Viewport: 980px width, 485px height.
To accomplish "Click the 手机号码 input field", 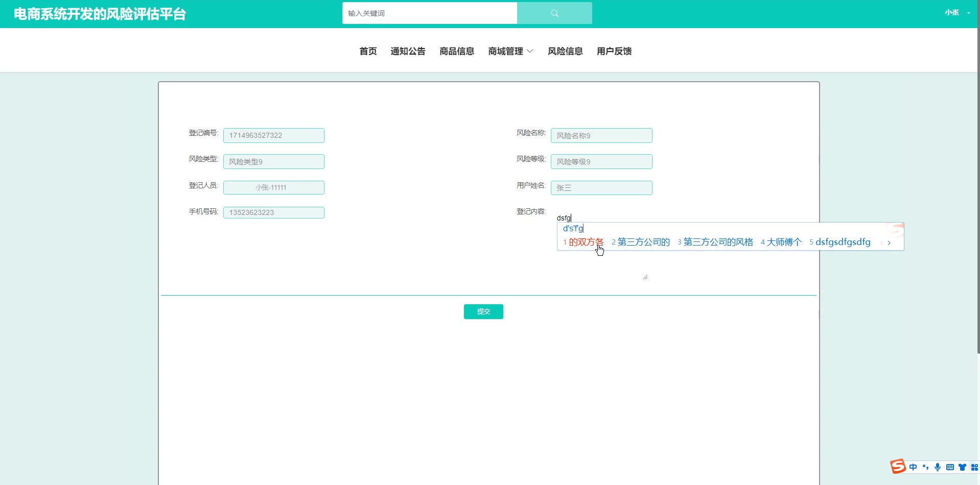I will click(x=273, y=212).
